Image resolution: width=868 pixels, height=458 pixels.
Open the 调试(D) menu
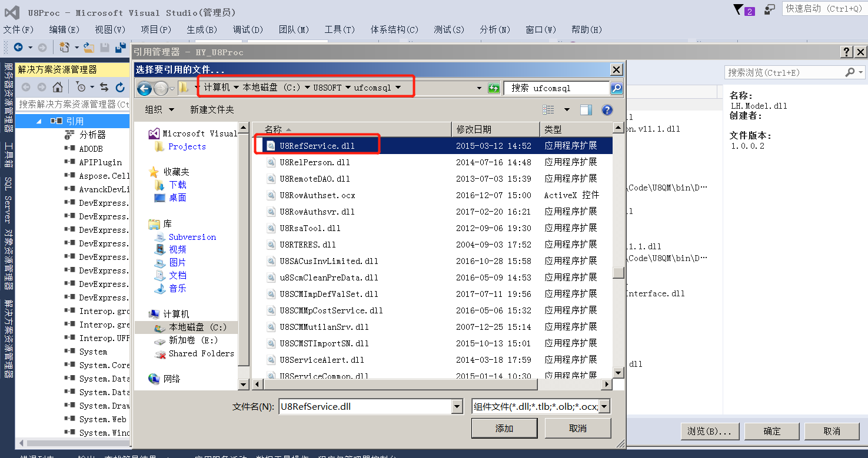click(248, 29)
